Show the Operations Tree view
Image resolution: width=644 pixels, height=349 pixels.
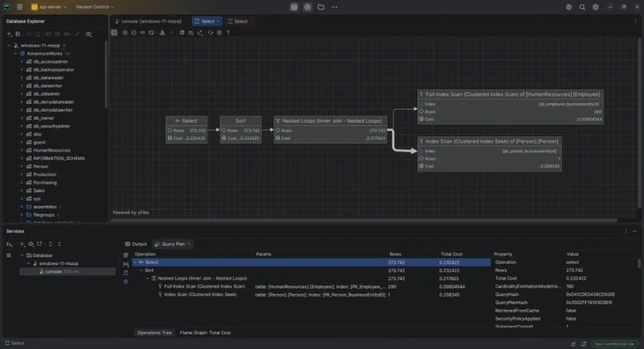click(x=154, y=333)
